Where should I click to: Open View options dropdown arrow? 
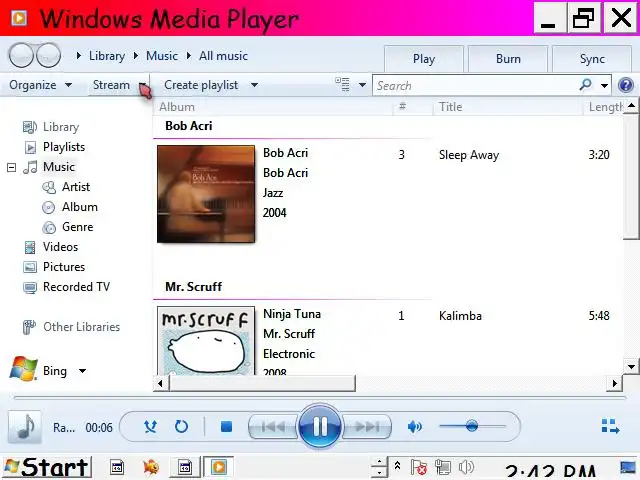coord(362,85)
